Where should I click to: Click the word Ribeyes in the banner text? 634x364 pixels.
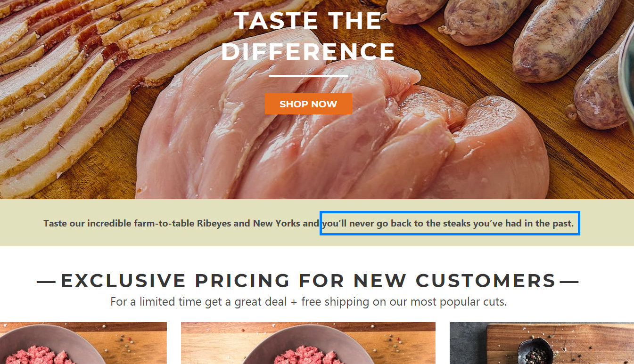tap(214, 223)
